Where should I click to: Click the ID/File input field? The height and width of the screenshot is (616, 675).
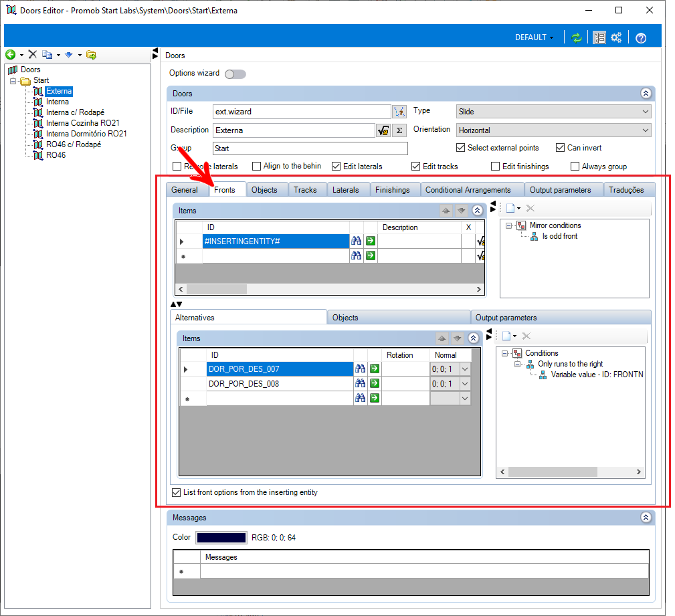(x=302, y=112)
